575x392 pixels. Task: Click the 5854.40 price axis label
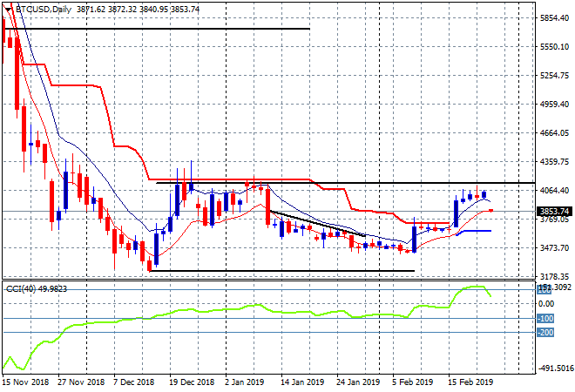click(554, 18)
